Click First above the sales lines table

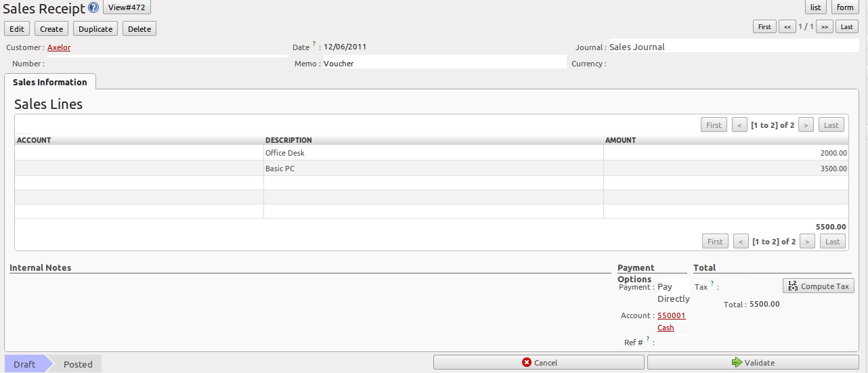click(x=714, y=125)
